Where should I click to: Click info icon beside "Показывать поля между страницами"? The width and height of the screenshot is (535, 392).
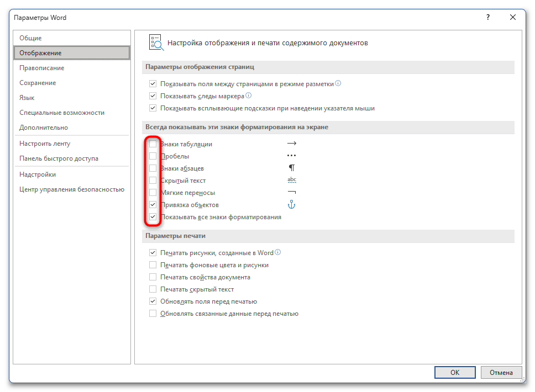[x=338, y=83]
